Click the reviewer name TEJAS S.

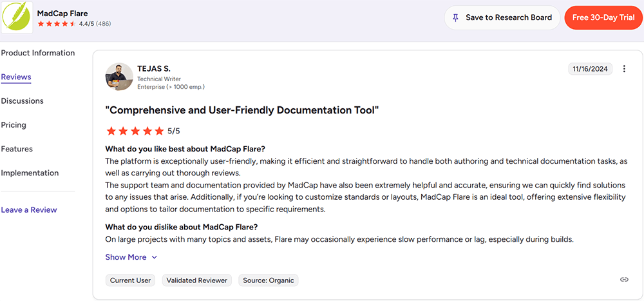(154, 69)
